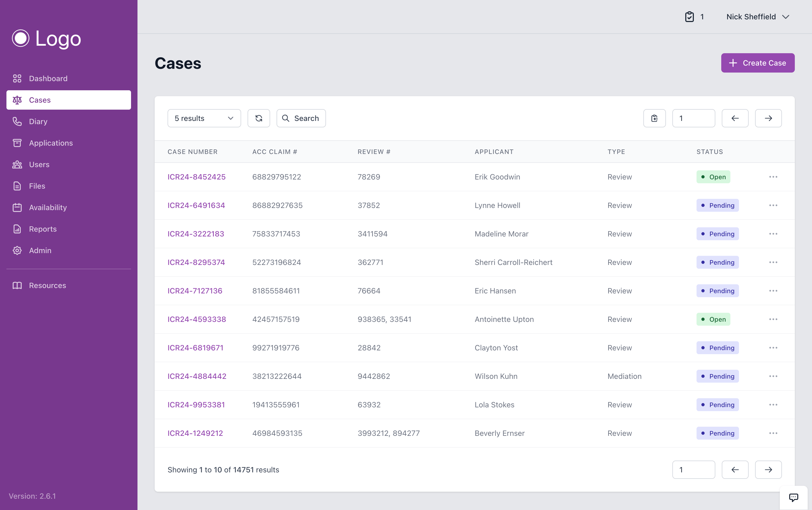Image resolution: width=812 pixels, height=510 pixels.
Task: Click the refresh icon above the cases table
Action: tap(259, 118)
